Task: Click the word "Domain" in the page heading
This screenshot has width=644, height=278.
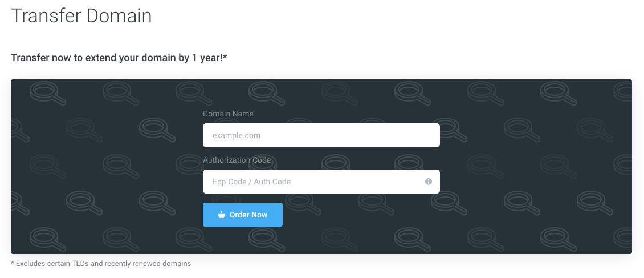Action: (x=119, y=15)
